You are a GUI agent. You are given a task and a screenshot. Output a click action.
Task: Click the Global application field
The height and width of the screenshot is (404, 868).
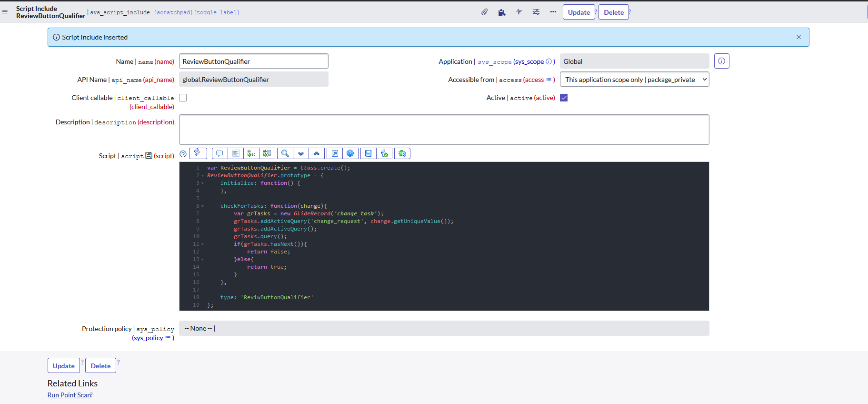coord(634,61)
